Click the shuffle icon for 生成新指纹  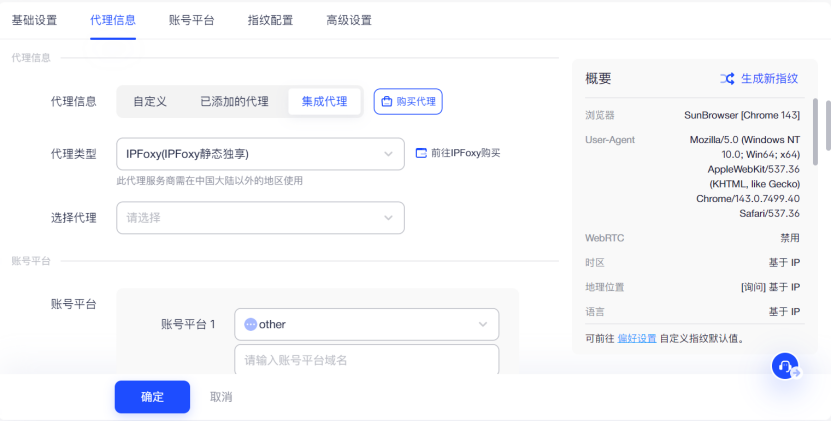727,78
